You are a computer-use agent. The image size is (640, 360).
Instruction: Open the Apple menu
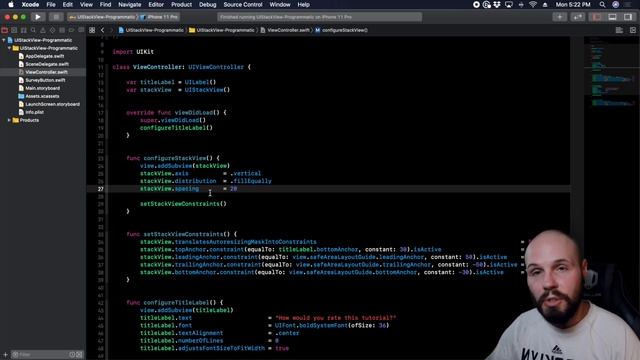coord(11,5)
